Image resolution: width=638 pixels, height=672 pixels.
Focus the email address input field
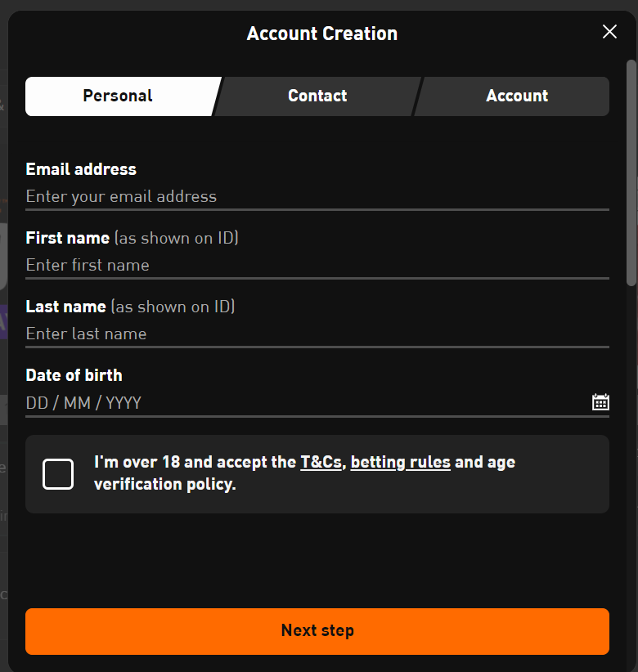317,197
